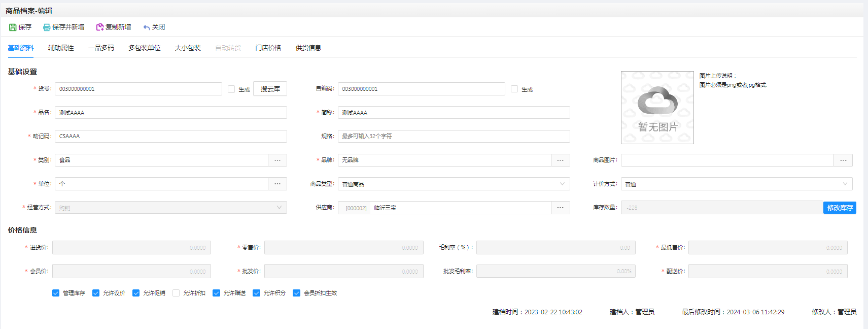The width and height of the screenshot is (868, 329).
Task: Click the 零售价 price field
Action: point(343,248)
